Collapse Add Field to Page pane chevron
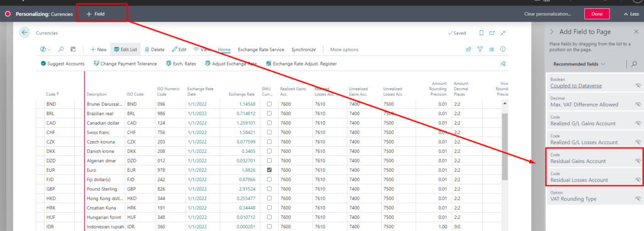644x231 pixels. pos(552,31)
